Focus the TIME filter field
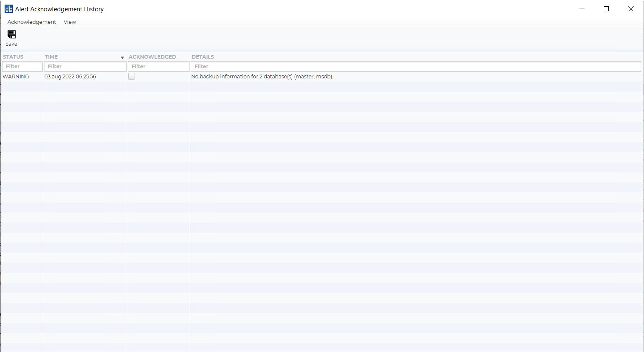This screenshot has width=644, height=352. pos(85,67)
